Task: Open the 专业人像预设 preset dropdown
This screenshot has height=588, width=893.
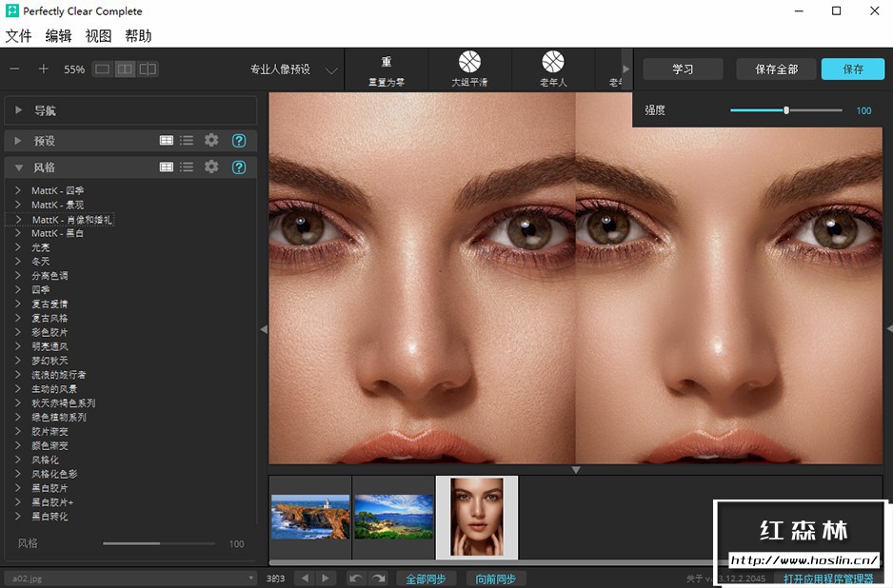Action: point(331,70)
